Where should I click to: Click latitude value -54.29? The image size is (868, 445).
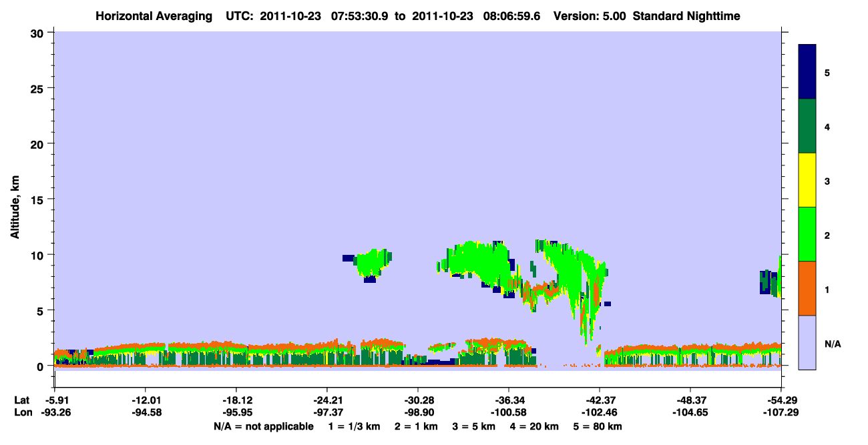781,400
